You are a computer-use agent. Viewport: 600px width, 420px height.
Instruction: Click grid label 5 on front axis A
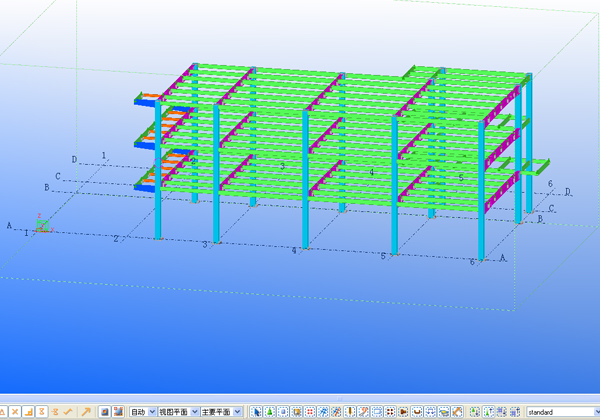383,256
